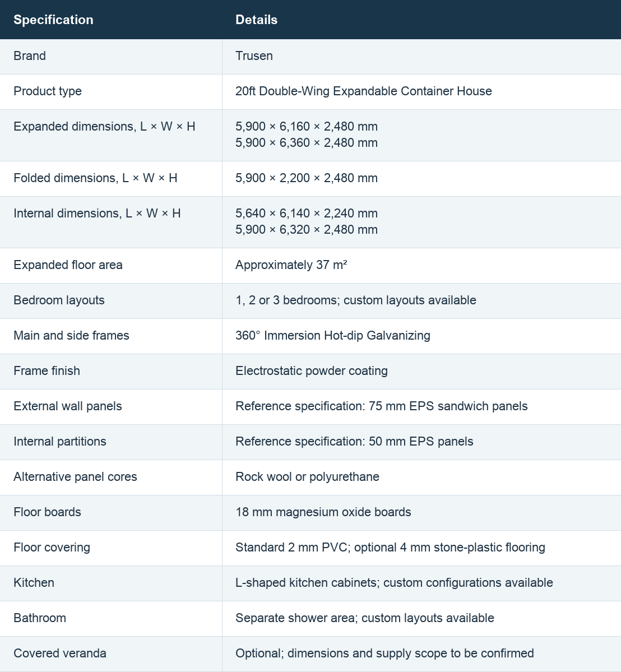Click the Approximately 37 m² floor area value
This screenshot has height=672, width=621.
[291, 265]
